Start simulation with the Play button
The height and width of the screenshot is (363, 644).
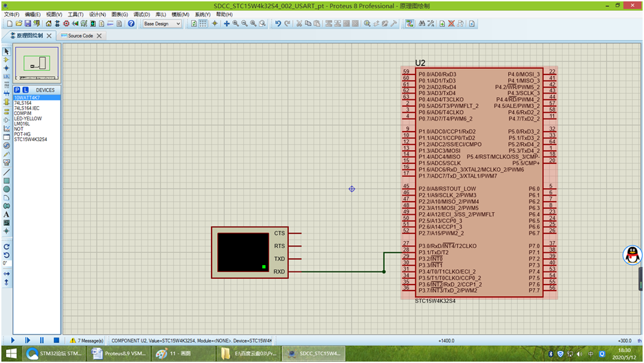click(12, 340)
